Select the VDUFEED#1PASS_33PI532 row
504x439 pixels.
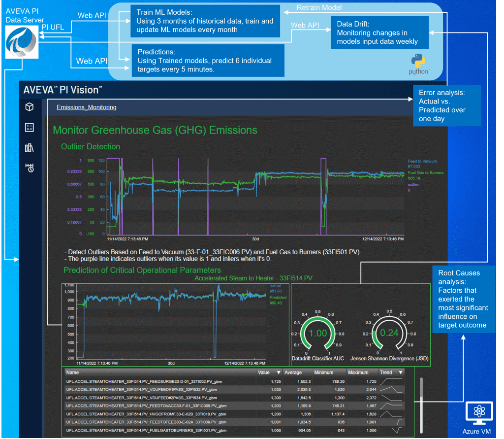point(234,389)
